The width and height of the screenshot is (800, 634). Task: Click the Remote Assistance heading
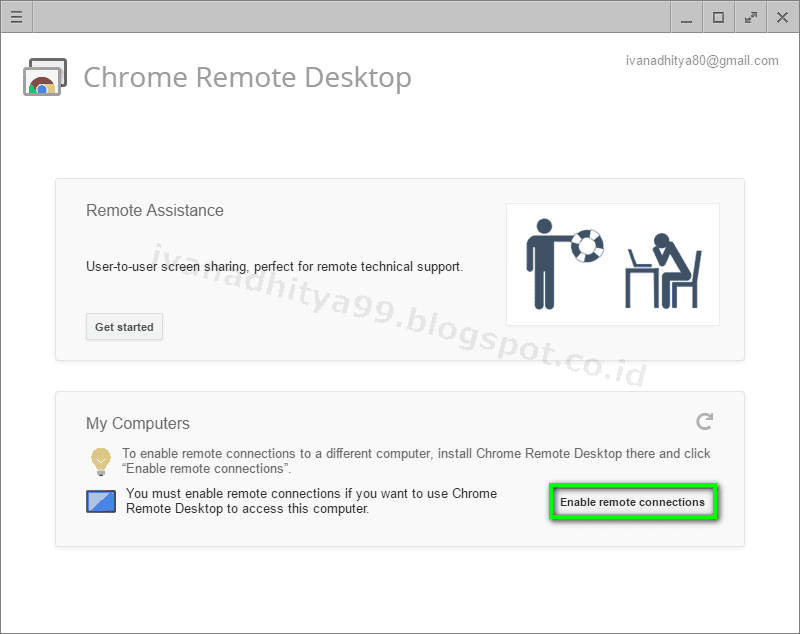coord(155,210)
